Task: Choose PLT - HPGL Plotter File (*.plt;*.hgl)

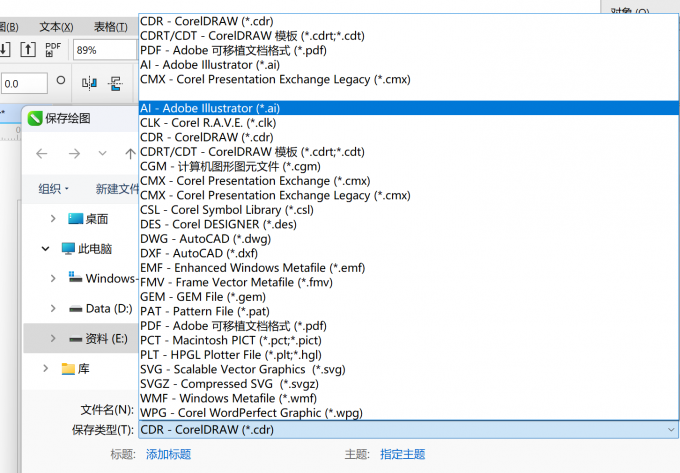Action: 409,355
